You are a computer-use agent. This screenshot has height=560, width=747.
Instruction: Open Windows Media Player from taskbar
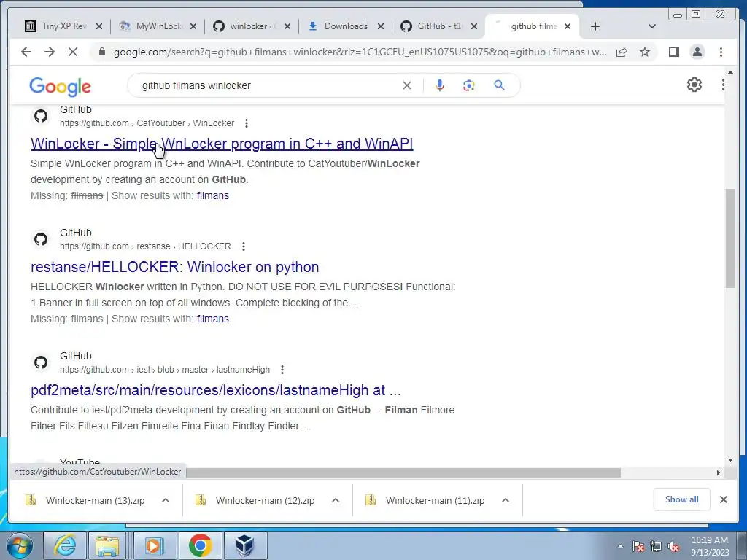point(153,545)
